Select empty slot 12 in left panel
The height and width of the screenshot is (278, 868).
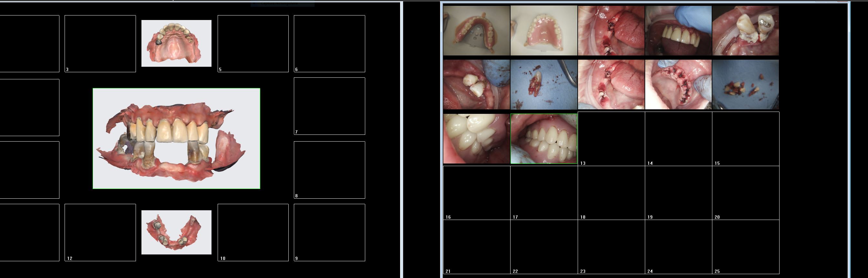click(100, 232)
